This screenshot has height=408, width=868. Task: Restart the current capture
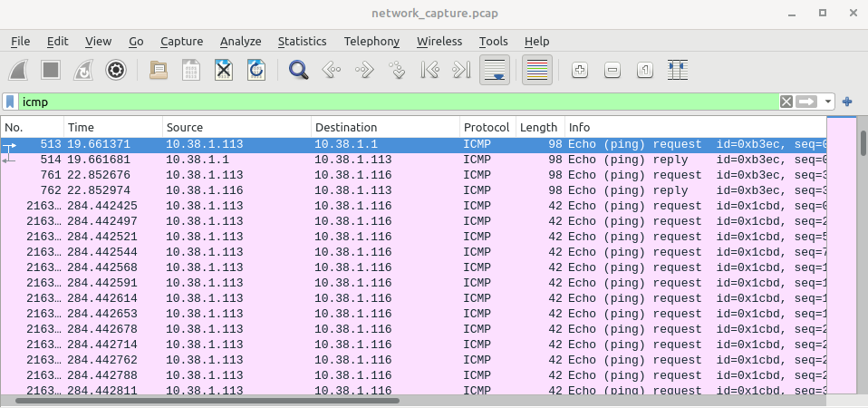(x=83, y=71)
